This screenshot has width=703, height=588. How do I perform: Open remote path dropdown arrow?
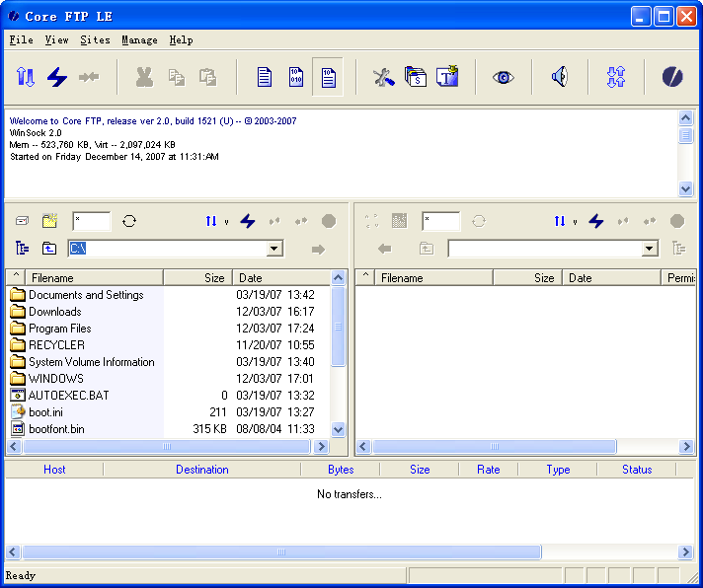point(650,248)
